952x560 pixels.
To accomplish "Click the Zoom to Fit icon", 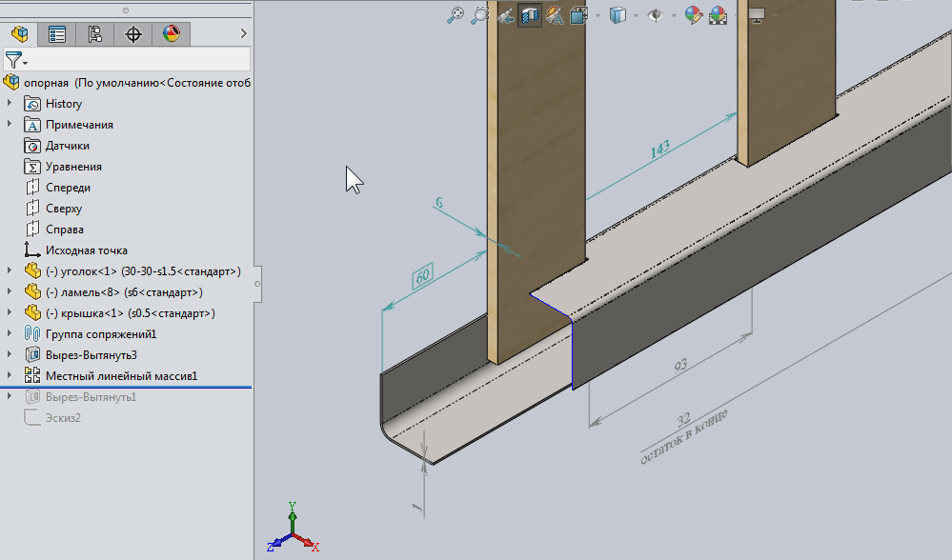I will click(x=456, y=15).
